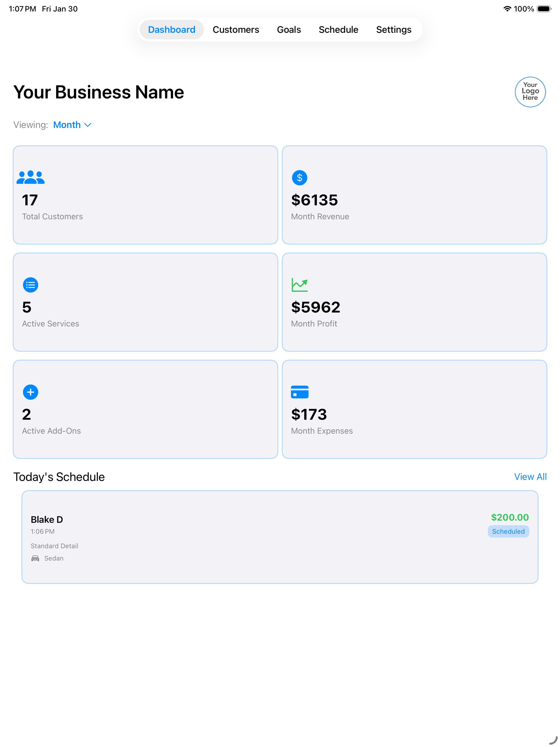Click the chevron next to Month

point(87,125)
